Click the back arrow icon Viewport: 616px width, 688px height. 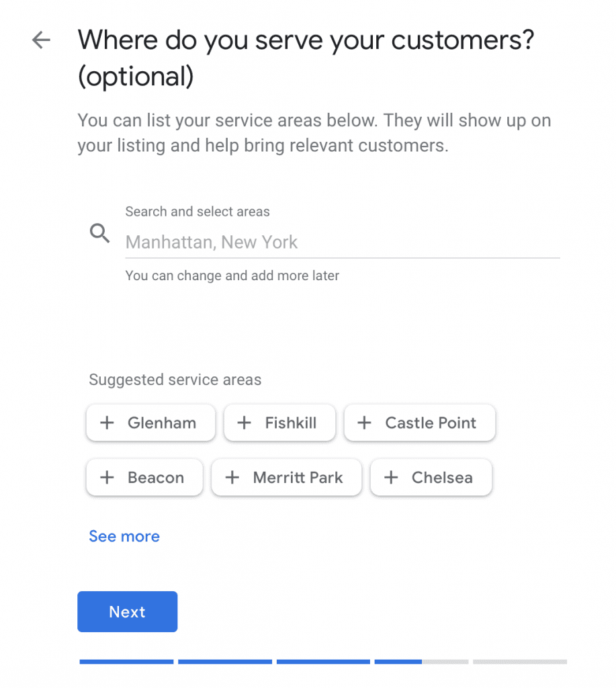click(x=41, y=40)
